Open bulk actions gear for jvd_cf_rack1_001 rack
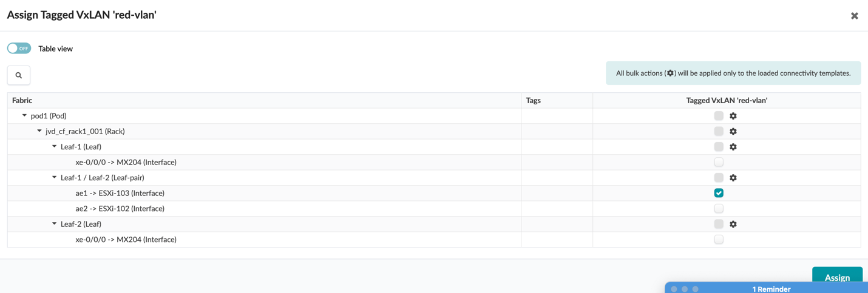This screenshot has height=293, width=868. pos(733,131)
